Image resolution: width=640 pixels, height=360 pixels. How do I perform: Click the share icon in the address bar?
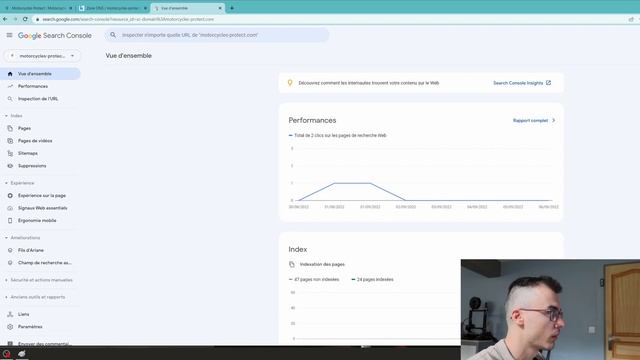[631, 19]
